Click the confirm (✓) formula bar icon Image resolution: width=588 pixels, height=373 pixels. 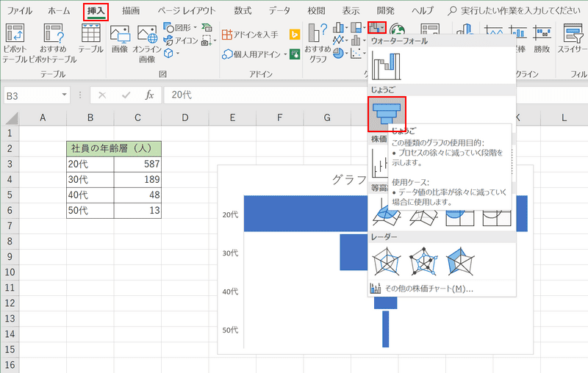(126, 95)
